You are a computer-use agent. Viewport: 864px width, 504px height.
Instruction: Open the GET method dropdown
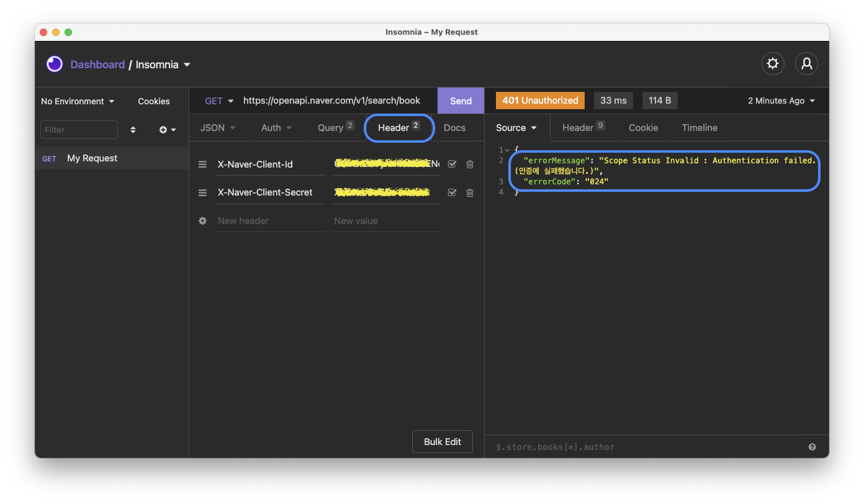pos(219,101)
